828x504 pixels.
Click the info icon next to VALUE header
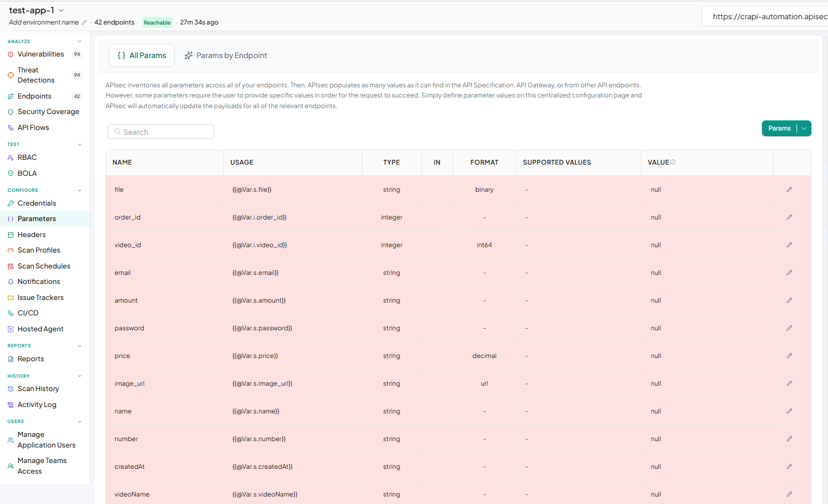click(x=673, y=162)
